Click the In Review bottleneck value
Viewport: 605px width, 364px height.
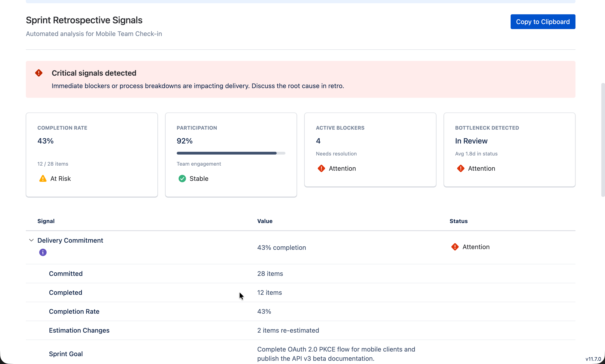coord(471,141)
